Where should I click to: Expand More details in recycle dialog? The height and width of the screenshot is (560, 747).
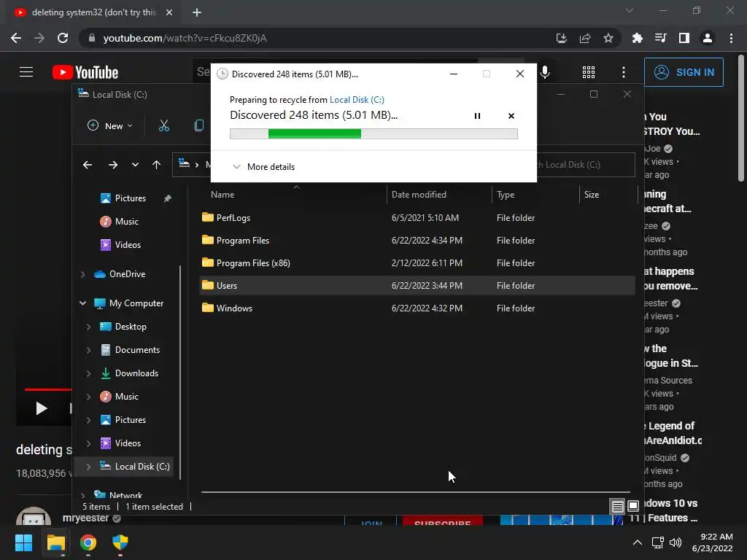point(263,167)
